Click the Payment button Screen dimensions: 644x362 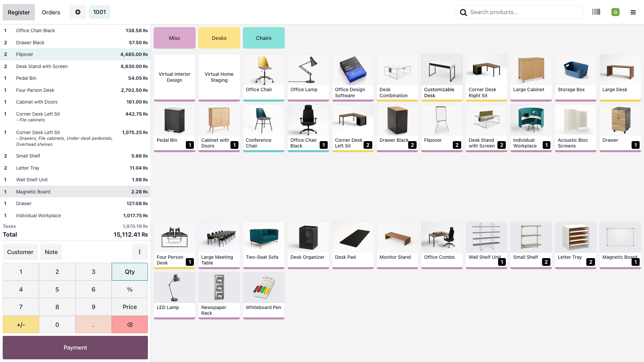tap(75, 348)
